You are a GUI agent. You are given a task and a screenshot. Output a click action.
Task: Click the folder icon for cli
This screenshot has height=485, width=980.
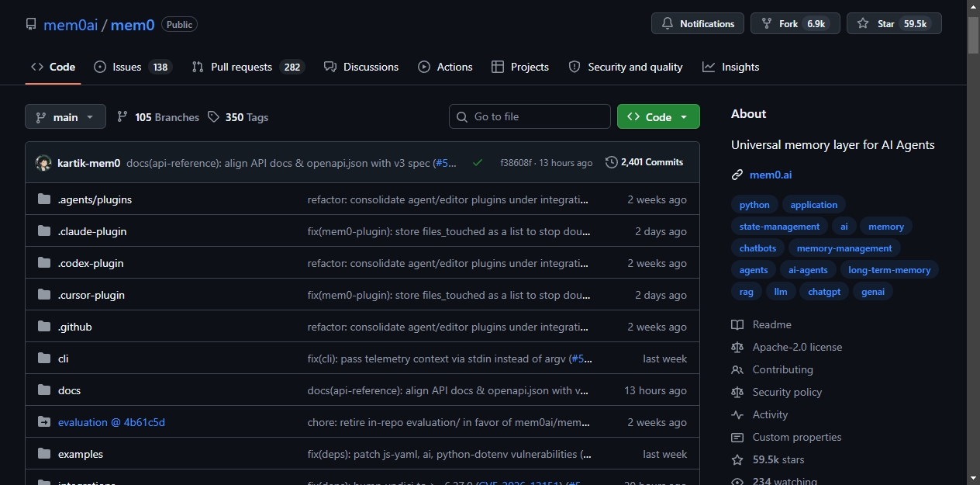tap(44, 359)
